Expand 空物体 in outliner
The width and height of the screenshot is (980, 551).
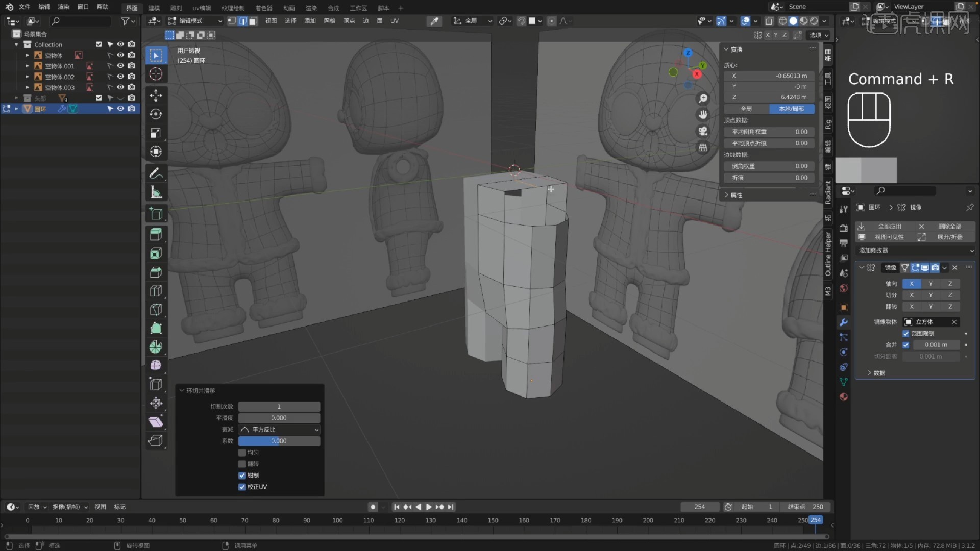[27, 55]
